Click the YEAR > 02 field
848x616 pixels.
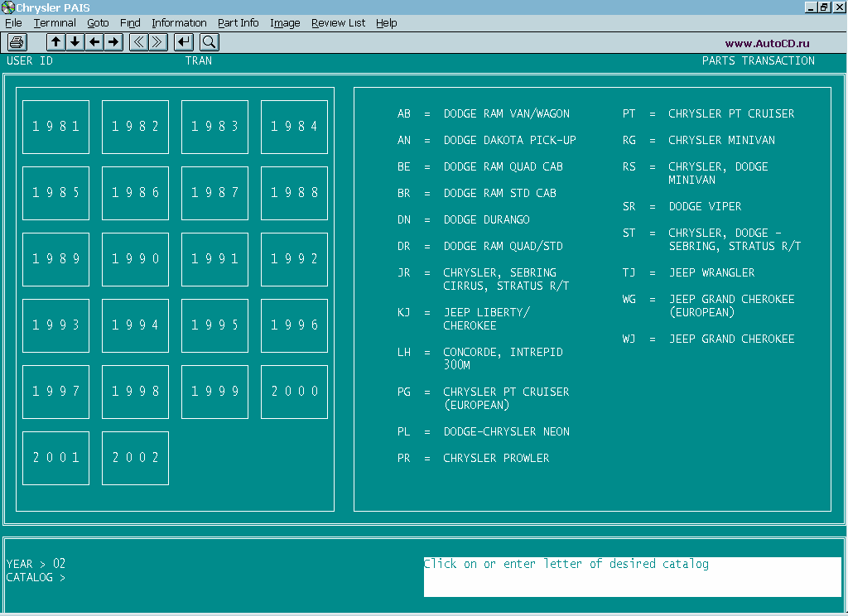pos(36,564)
